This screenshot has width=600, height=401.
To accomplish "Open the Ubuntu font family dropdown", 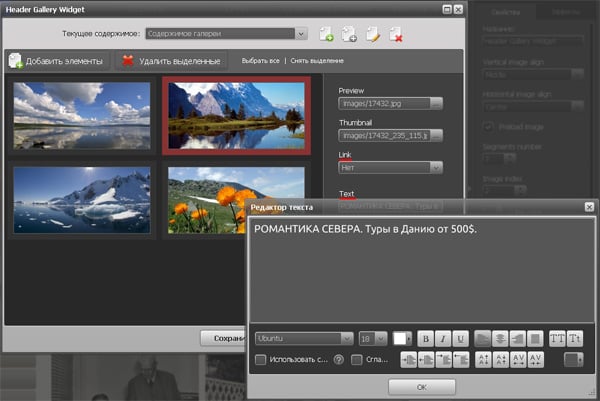I will 304,339.
